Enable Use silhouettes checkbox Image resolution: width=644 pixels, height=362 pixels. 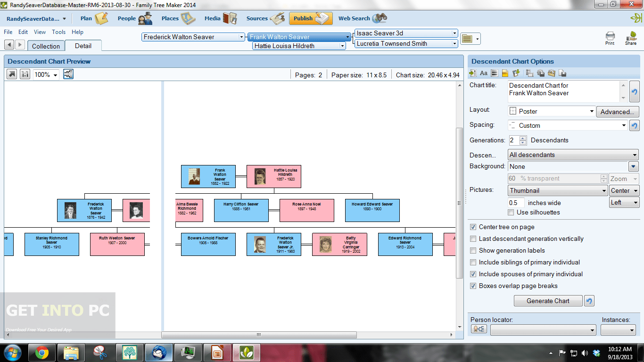coord(511,212)
